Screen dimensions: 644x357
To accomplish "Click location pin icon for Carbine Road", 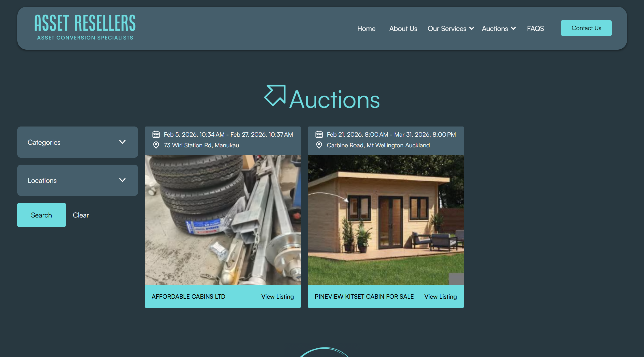I will [319, 145].
